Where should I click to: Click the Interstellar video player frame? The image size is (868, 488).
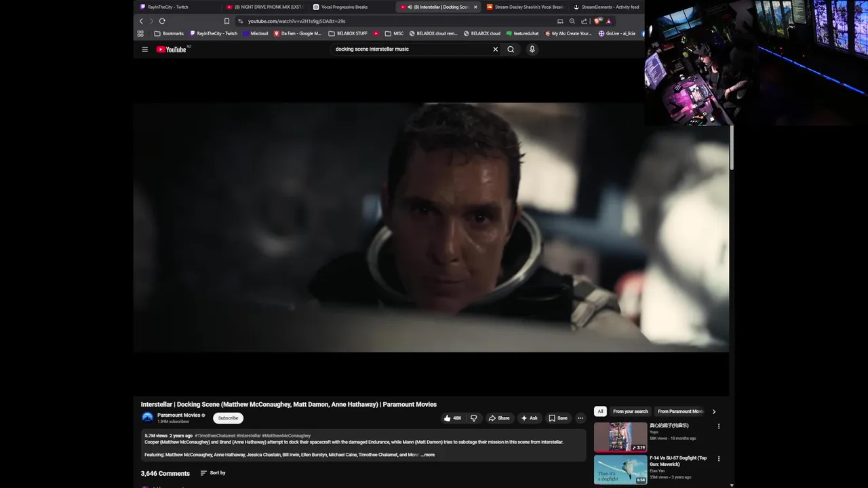click(431, 227)
